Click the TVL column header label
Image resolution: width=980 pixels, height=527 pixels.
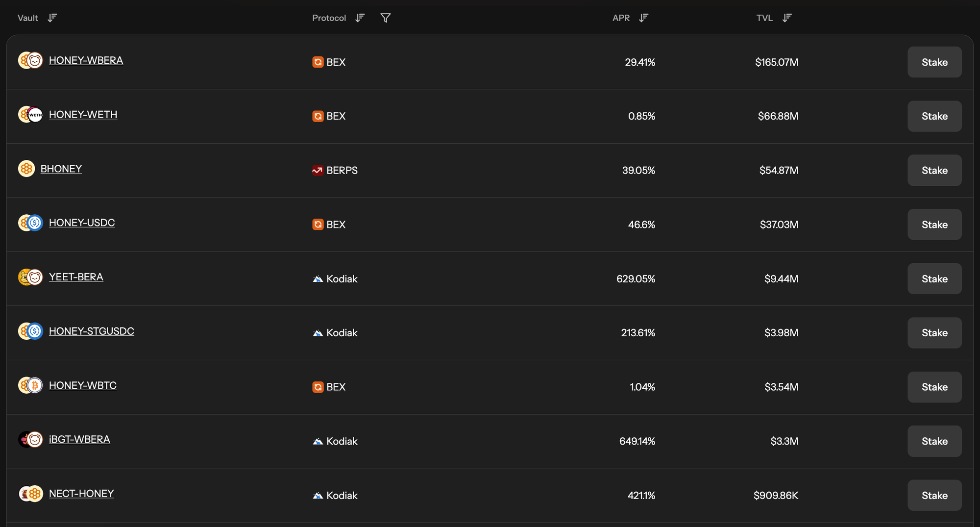pyautogui.click(x=764, y=18)
